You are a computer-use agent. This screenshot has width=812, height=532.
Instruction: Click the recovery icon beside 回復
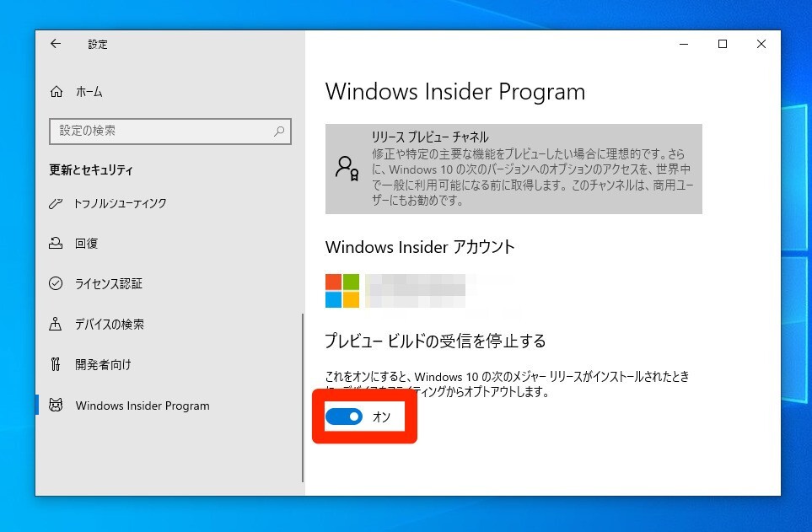tap(56, 243)
